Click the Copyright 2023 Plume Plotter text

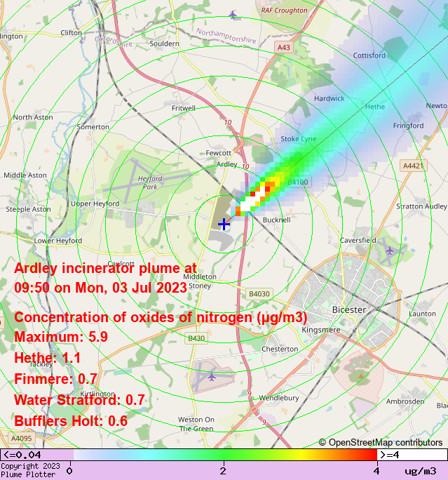pyautogui.click(x=30, y=470)
